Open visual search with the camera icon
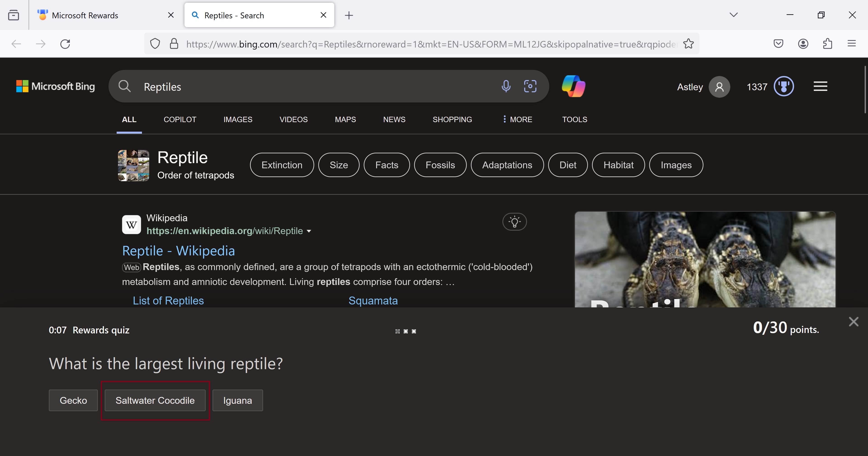868x456 pixels. click(530, 86)
